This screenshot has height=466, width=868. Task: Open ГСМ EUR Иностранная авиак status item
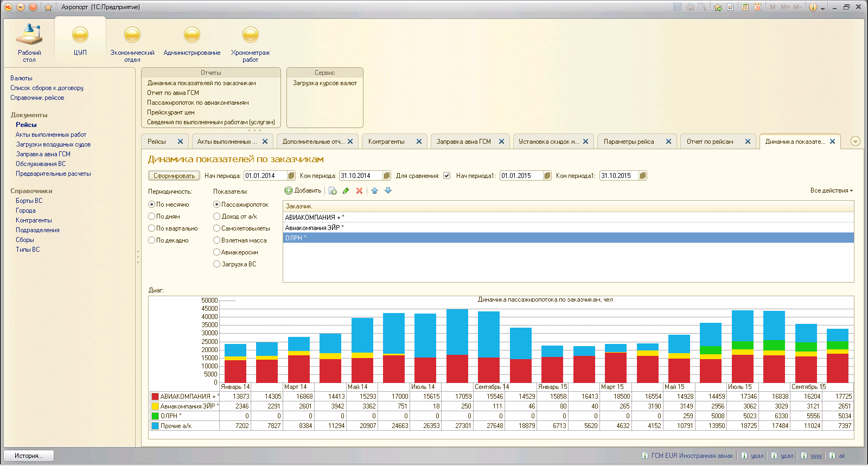click(687, 456)
